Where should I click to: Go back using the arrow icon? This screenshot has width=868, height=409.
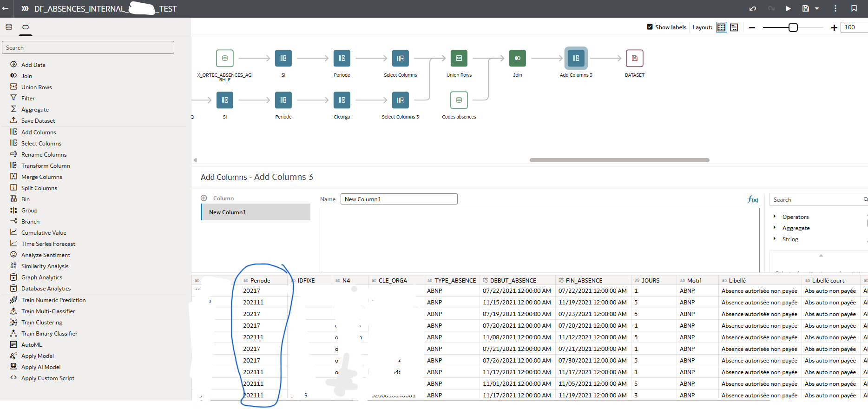(6, 8)
